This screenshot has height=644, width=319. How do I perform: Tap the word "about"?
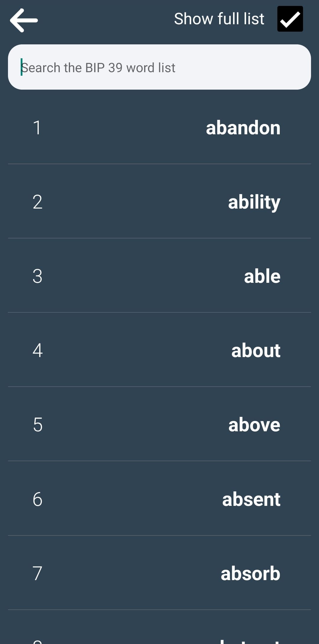[255, 351]
